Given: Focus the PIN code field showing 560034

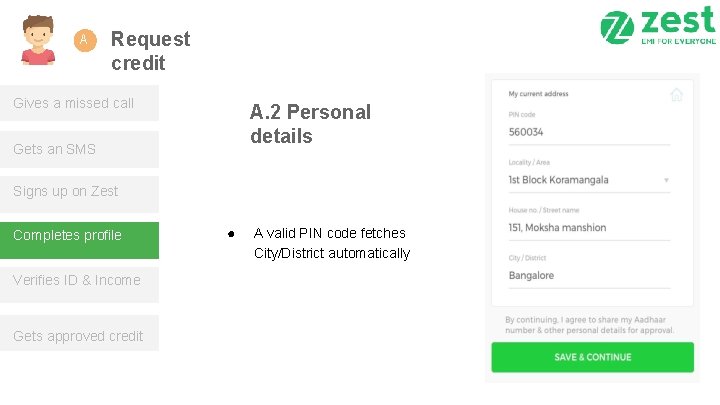Looking at the screenshot, I should pos(587,132).
